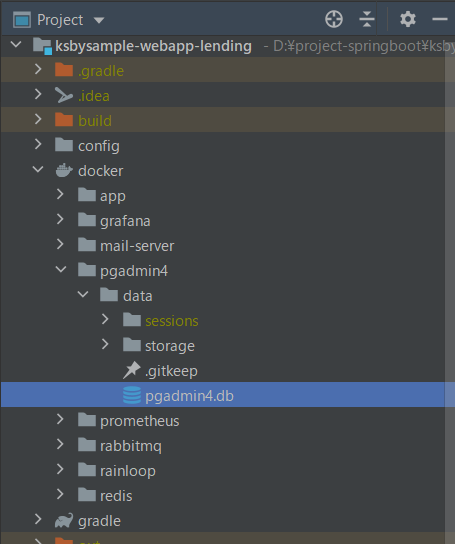Select ksbysample-webapp-lending project name
The width and height of the screenshot is (455, 544).
tap(153, 46)
